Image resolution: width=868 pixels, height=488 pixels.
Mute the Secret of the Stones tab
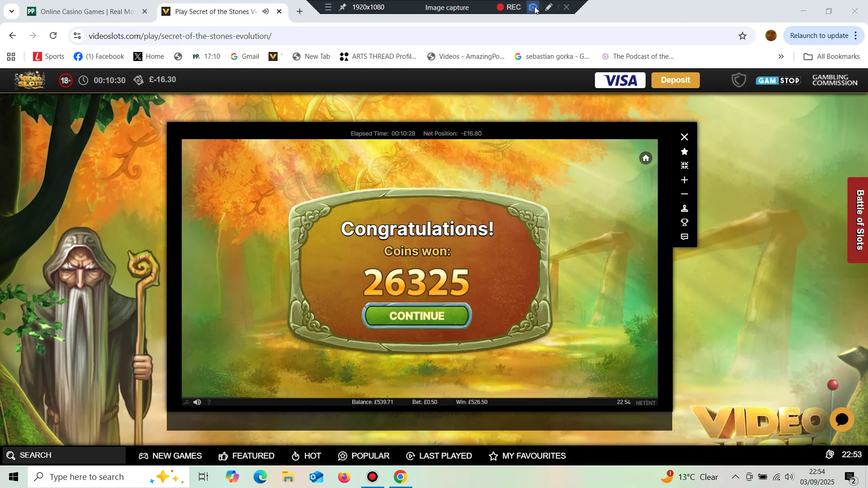click(x=266, y=11)
